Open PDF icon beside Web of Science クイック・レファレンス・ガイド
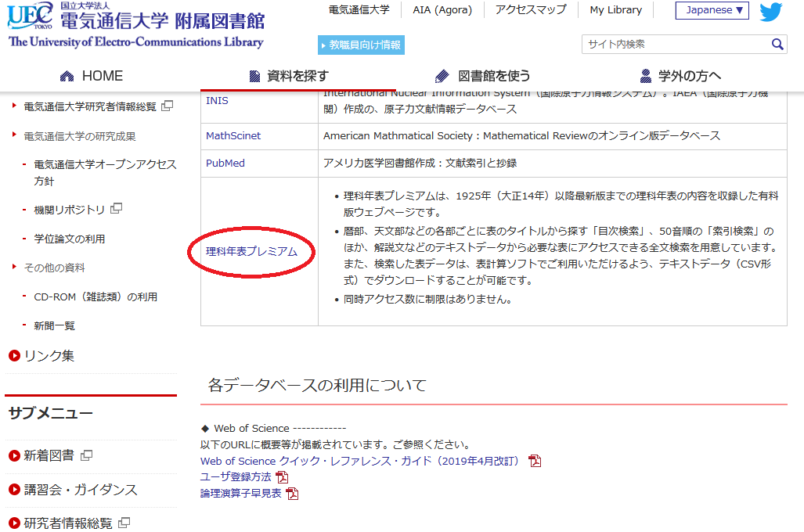This screenshot has height=532, width=804. [535, 461]
